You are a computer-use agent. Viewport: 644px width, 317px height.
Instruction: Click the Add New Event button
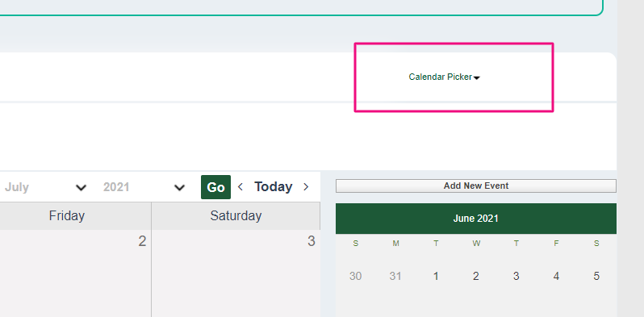click(x=476, y=186)
